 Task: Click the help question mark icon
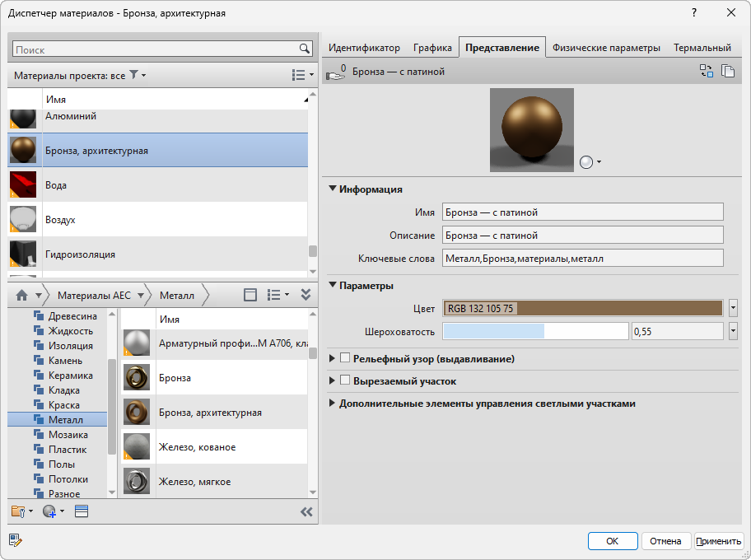(x=694, y=12)
